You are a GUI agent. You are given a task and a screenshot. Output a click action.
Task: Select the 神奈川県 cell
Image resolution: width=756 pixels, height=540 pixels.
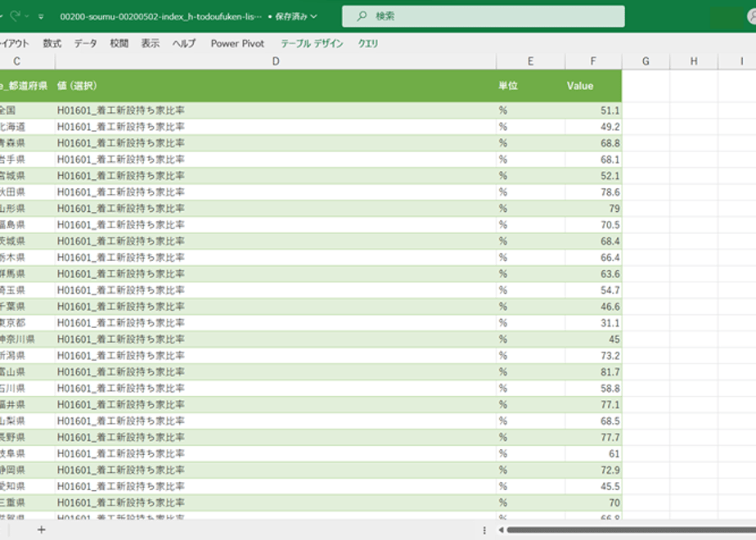pyautogui.click(x=27, y=340)
